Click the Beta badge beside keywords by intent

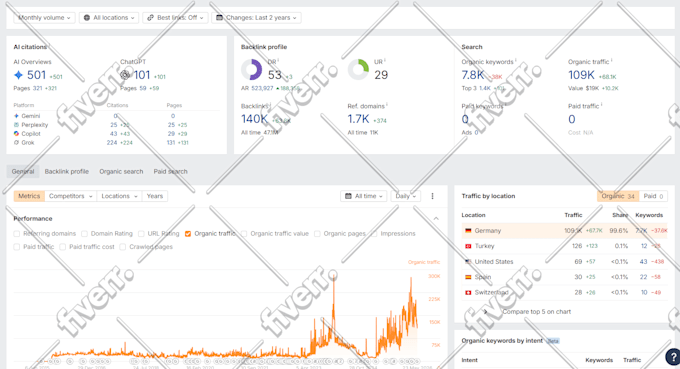pyautogui.click(x=552, y=341)
